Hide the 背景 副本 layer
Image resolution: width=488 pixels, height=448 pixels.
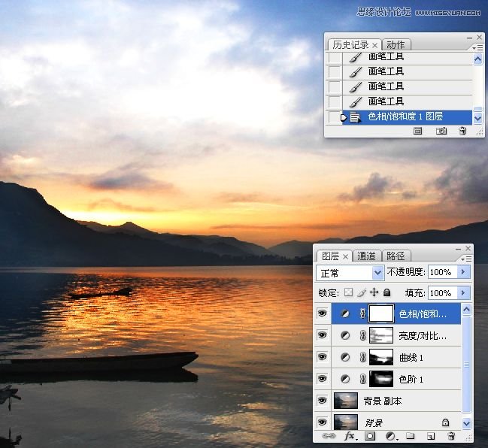tap(323, 401)
